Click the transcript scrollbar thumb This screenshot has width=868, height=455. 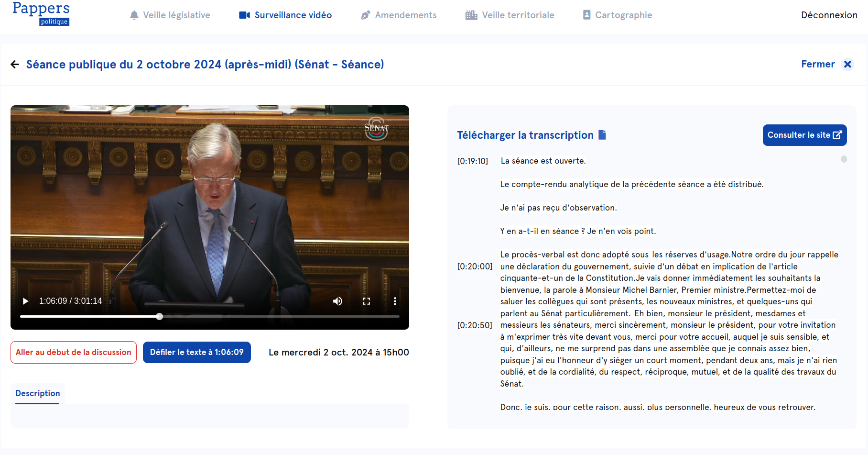844,159
